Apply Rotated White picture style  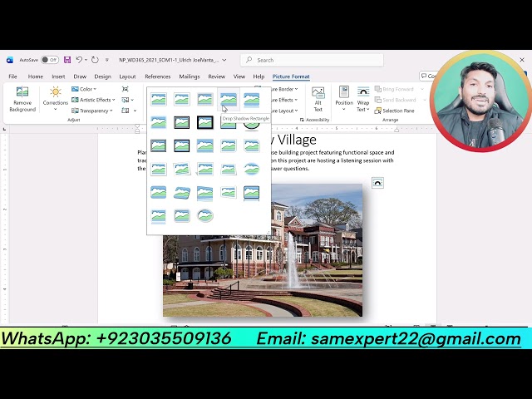tap(182, 169)
